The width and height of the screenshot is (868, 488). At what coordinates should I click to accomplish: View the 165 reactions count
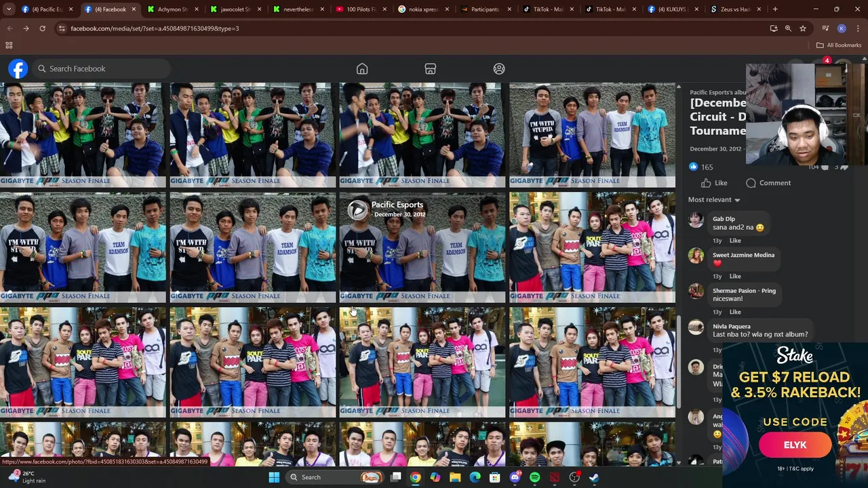pyautogui.click(x=707, y=167)
